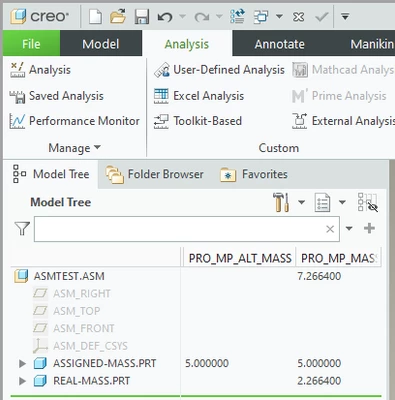Click the filter funnel icon
The width and height of the screenshot is (395, 400).
(x=22, y=229)
